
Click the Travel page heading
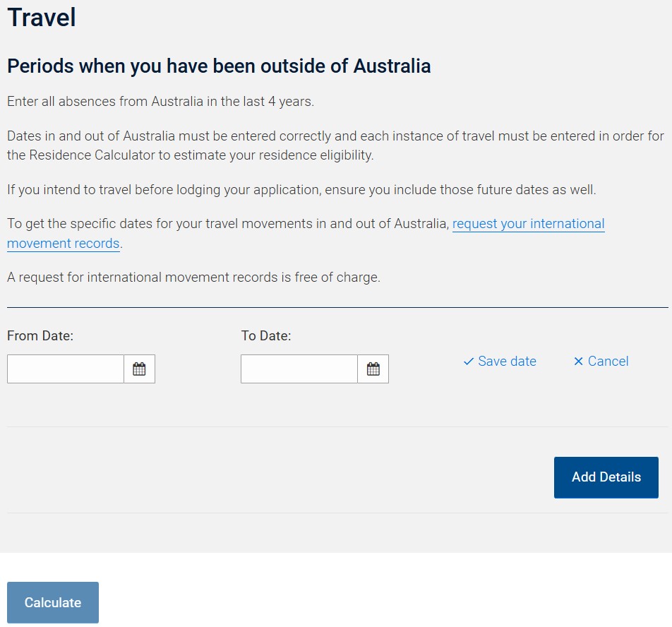(x=42, y=17)
